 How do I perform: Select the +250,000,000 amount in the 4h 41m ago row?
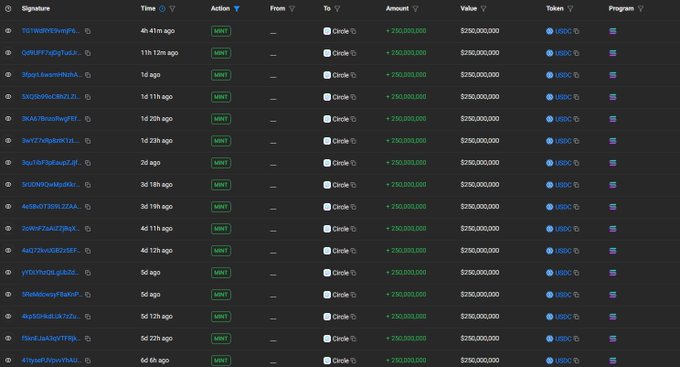pos(406,31)
